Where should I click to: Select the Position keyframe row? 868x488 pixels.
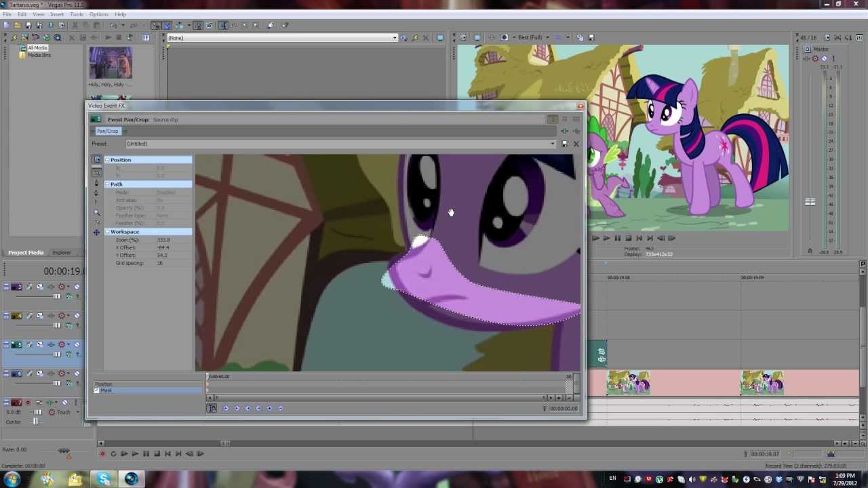coord(148,384)
